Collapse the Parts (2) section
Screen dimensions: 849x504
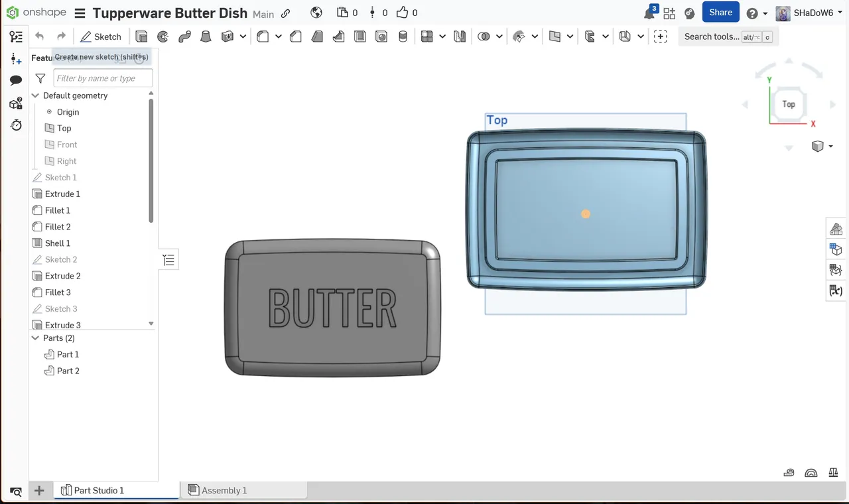coord(35,338)
